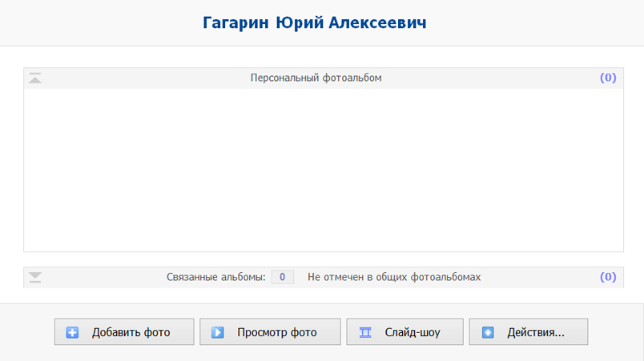
Task: Click the play icon on Просмотр фото
Action: 218,332
